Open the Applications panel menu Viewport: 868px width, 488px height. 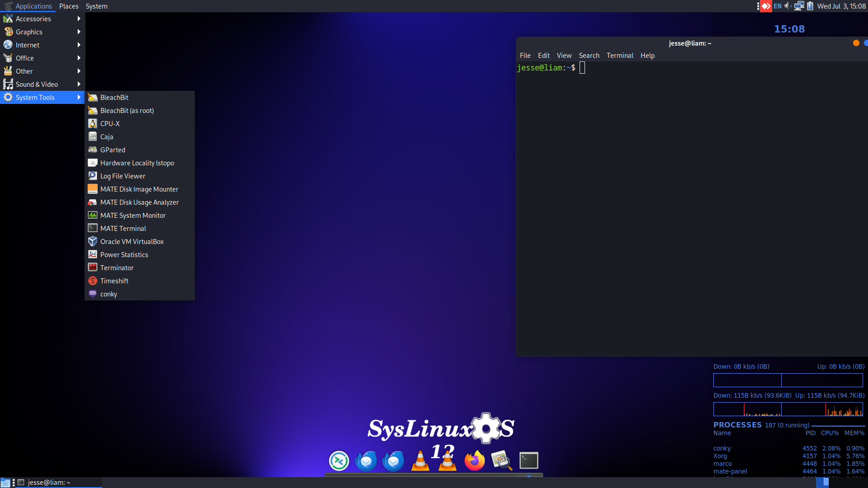click(x=28, y=6)
